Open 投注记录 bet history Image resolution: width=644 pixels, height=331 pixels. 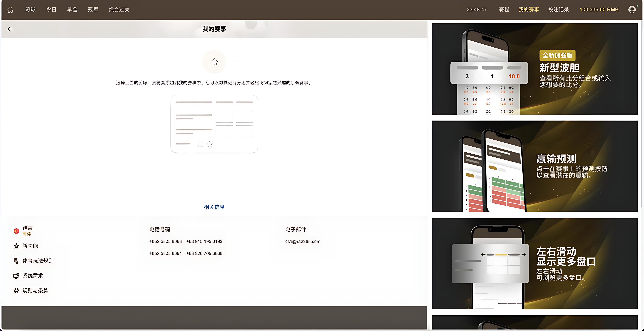tap(558, 10)
